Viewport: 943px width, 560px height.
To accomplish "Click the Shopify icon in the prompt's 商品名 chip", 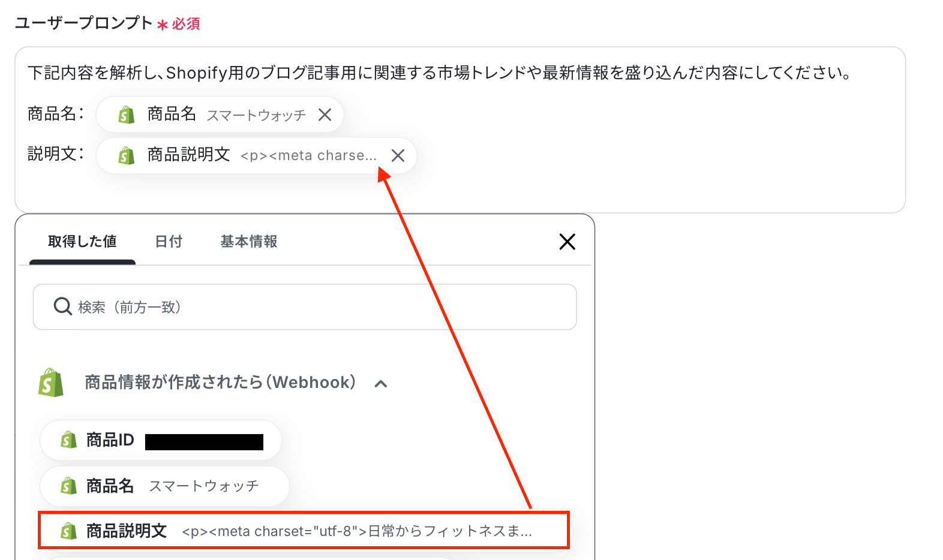I will [x=126, y=115].
